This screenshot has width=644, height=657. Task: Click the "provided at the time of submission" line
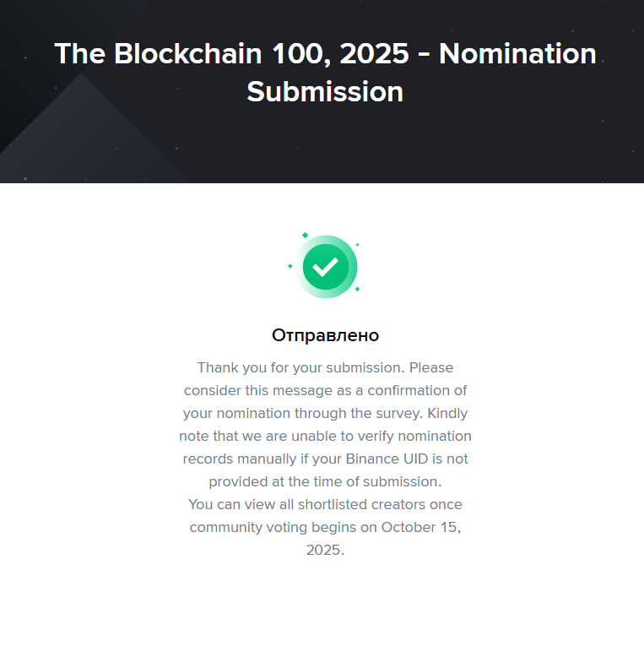pos(325,481)
